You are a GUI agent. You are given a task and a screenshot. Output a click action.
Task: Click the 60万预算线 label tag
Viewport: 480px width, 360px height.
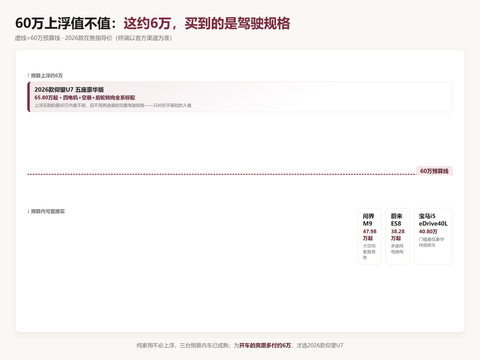point(434,171)
